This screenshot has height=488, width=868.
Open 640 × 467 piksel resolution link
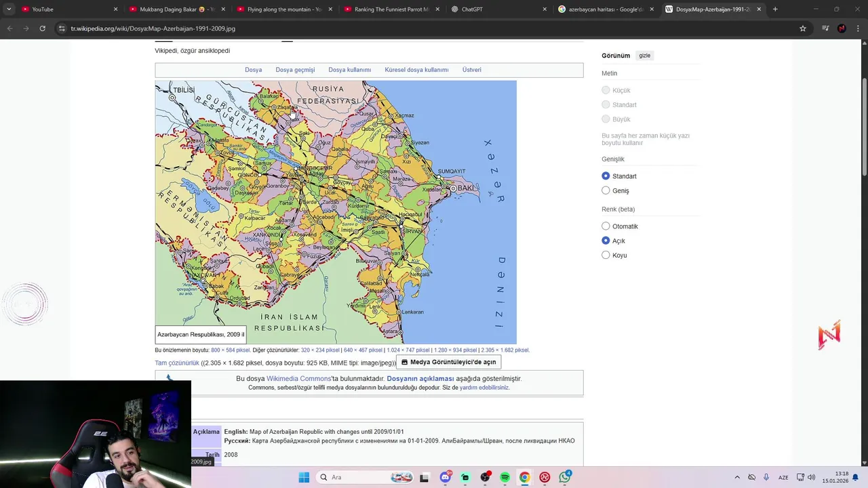point(363,350)
